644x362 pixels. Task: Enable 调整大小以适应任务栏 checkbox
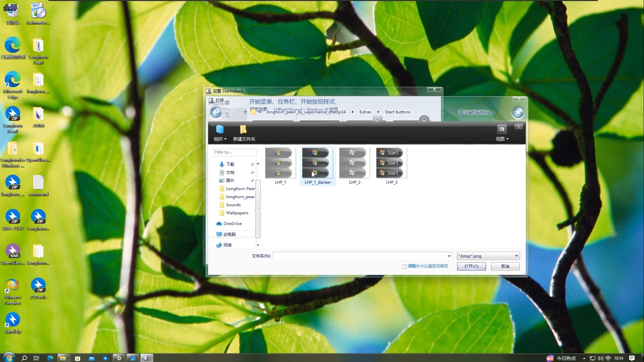[405, 266]
